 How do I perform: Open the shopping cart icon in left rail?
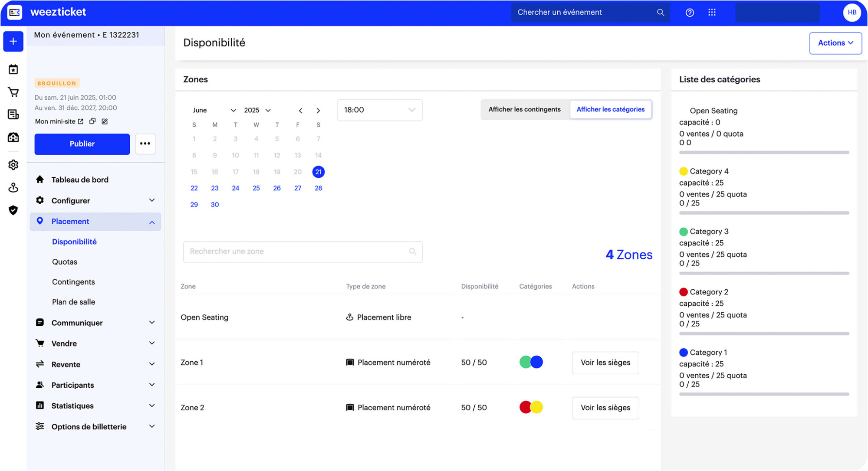(13, 92)
